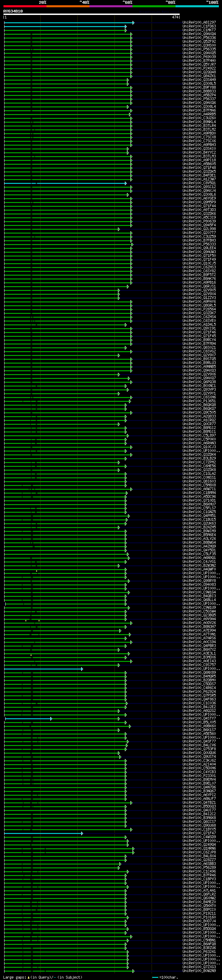Click the UniRef100_A7L4A1 label
The height and width of the screenshot is (980, 222).
tap(199, 891)
